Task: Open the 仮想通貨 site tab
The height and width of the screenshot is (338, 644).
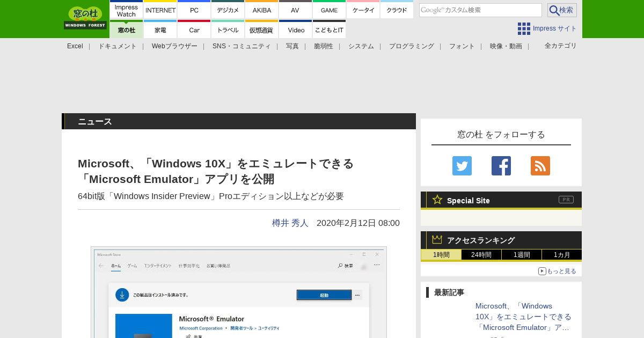Action: pyautogui.click(x=262, y=30)
